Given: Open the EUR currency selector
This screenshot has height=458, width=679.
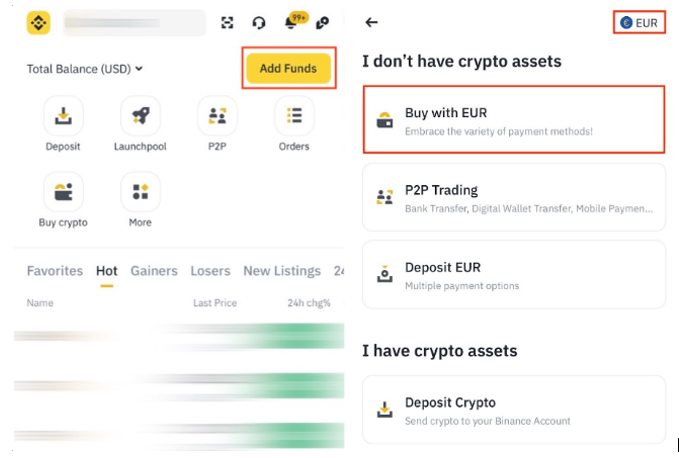Looking at the screenshot, I should point(639,22).
